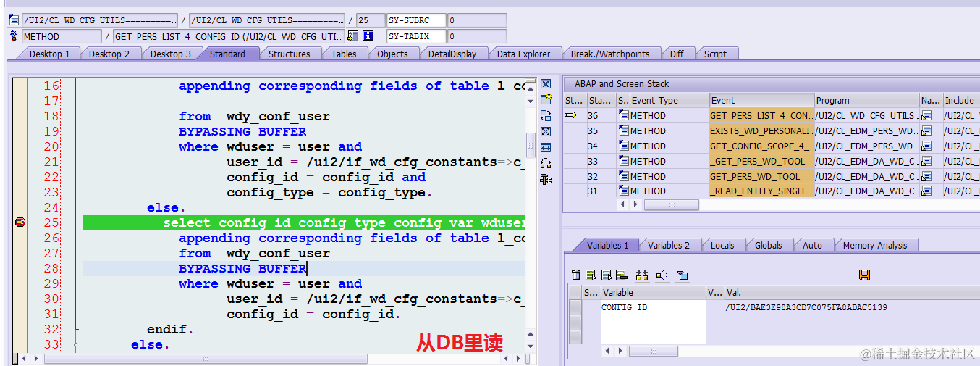Click the navigate icon in stack row 34
Screen dimensions: 980x366
tap(926, 146)
